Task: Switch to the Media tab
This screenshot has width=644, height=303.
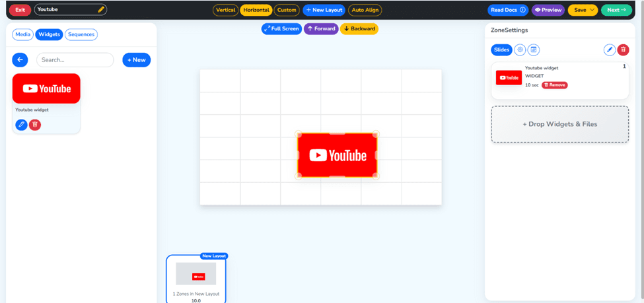Action: pos(23,34)
